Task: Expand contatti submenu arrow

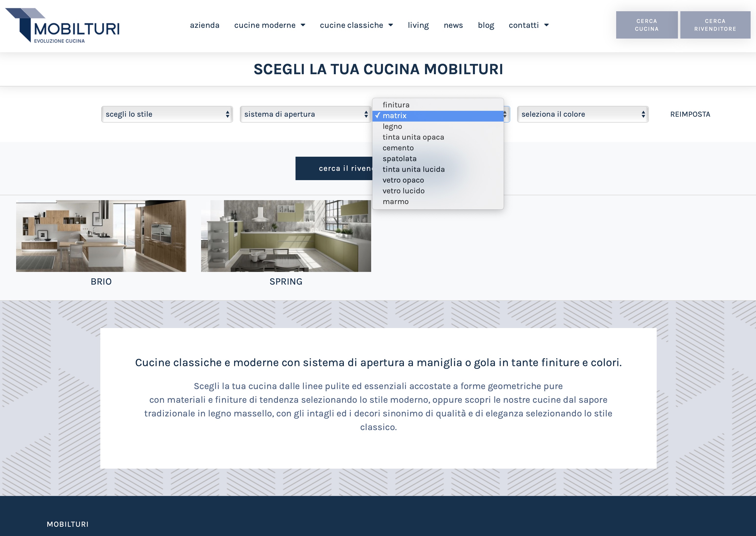Action: pyautogui.click(x=546, y=25)
